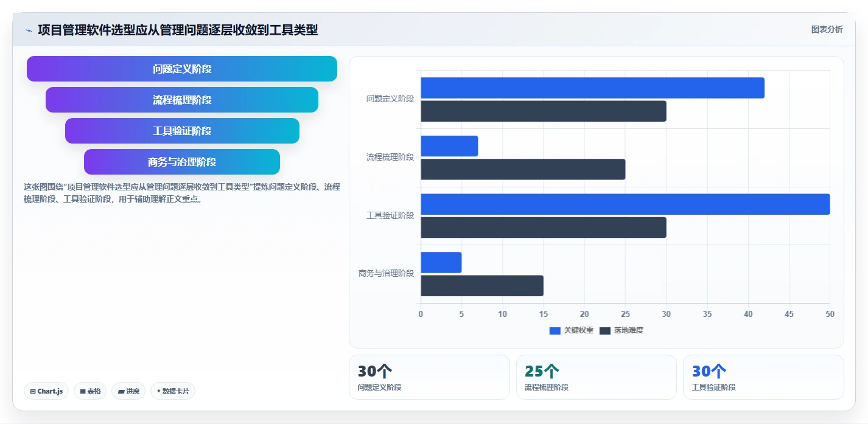The image size is (868, 424).
Task: Click the blue 关键权重 bar for 流程梳理阶段
Action: coord(449,146)
